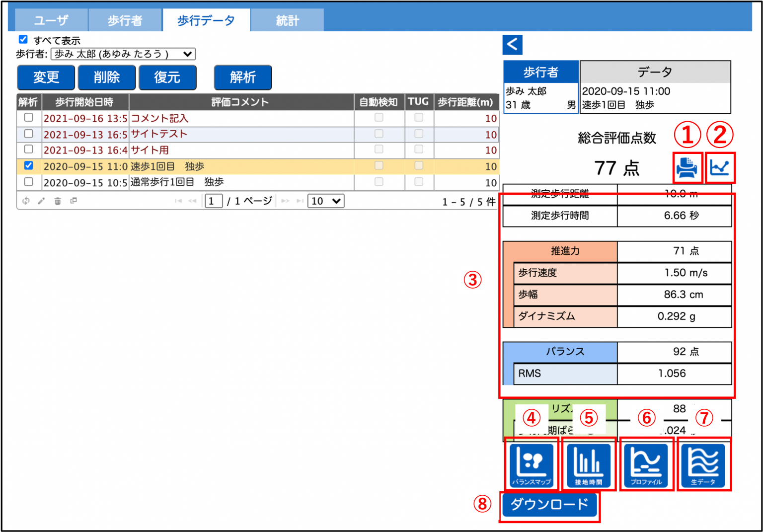
Task: Open the page size dropdown showing 10
Action: pyautogui.click(x=325, y=201)
